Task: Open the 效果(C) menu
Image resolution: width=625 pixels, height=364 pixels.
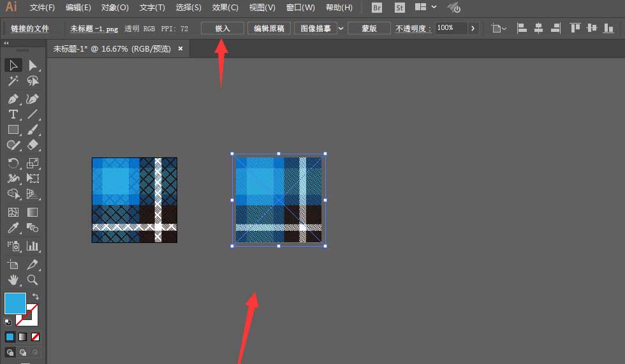Action: 225,8
